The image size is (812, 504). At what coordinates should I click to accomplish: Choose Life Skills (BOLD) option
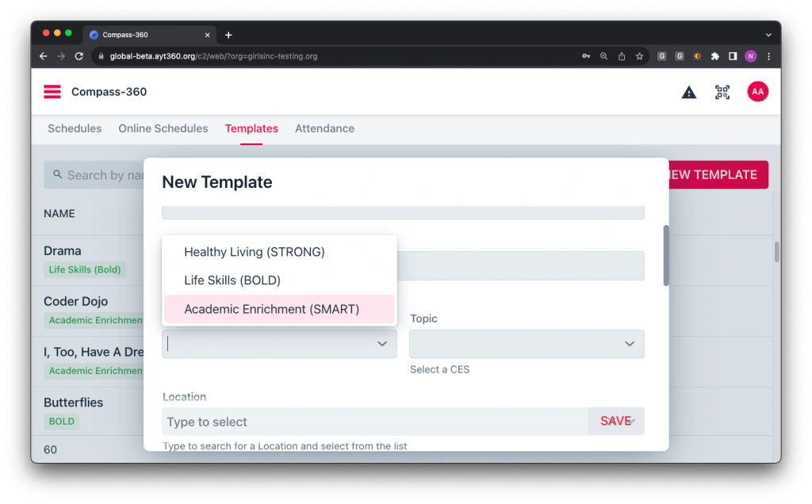coord(279,281)
